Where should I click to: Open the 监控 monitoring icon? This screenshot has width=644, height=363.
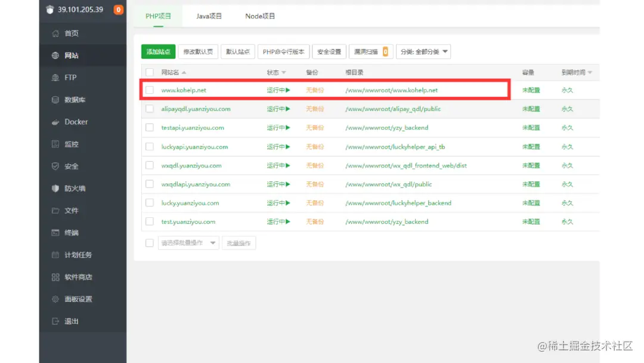55,144
